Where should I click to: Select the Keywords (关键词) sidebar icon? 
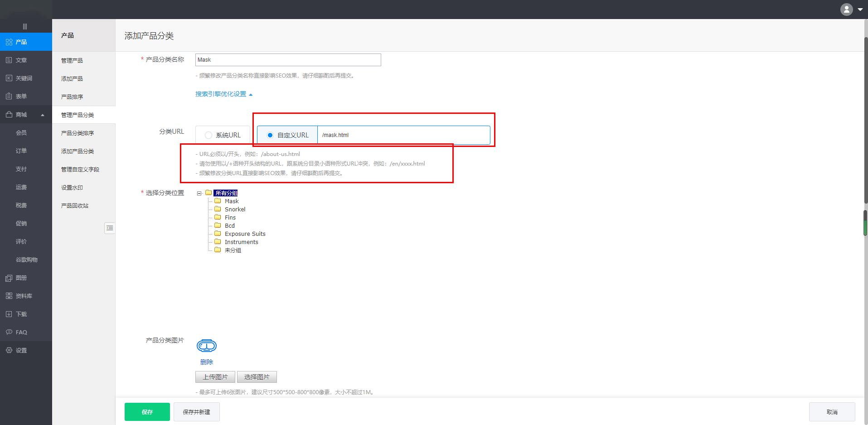click(x=9, y=78)
